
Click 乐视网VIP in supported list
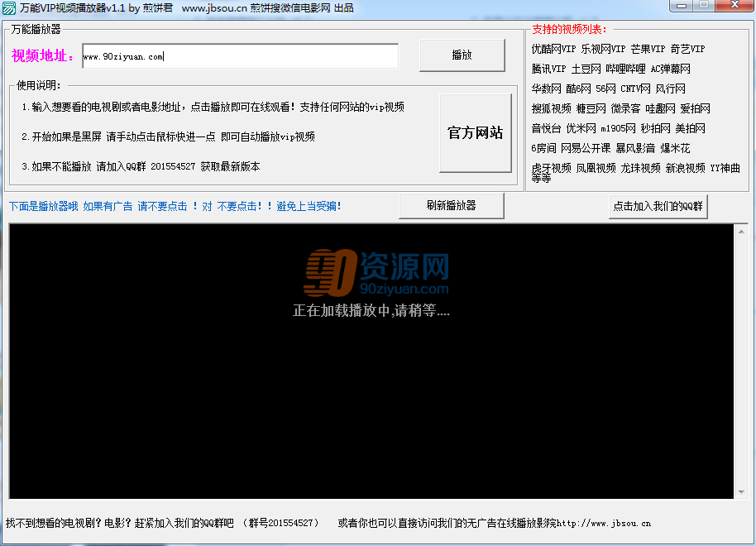[x=603, y=49]
